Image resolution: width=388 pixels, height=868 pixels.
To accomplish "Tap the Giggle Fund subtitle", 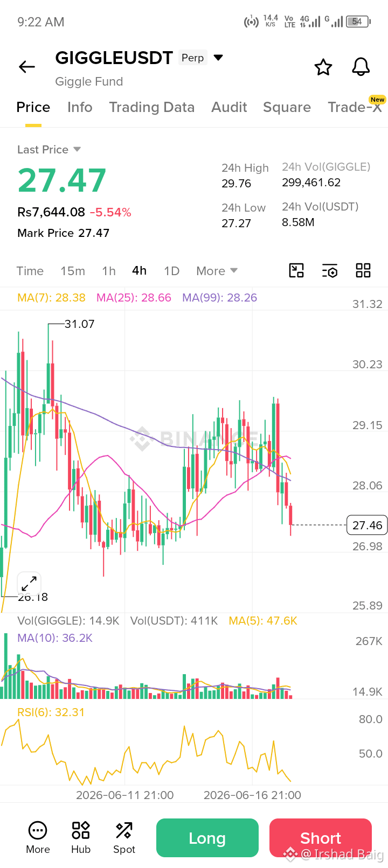I will (89, 82).
